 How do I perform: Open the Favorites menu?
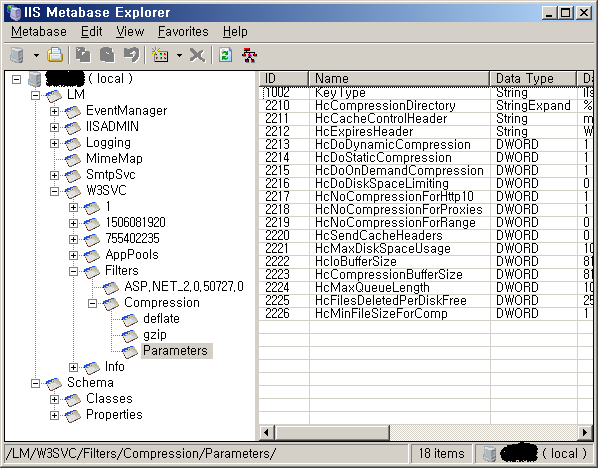click(183, 32)
